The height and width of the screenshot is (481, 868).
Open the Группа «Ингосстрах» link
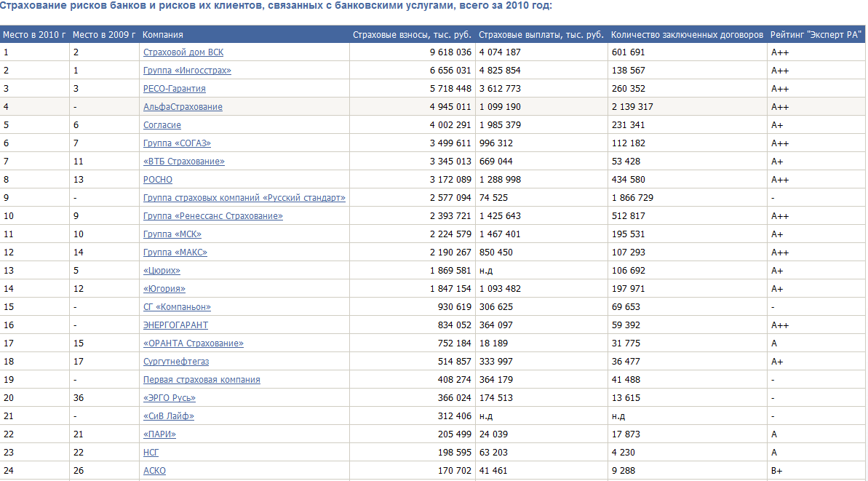[187, 71]
